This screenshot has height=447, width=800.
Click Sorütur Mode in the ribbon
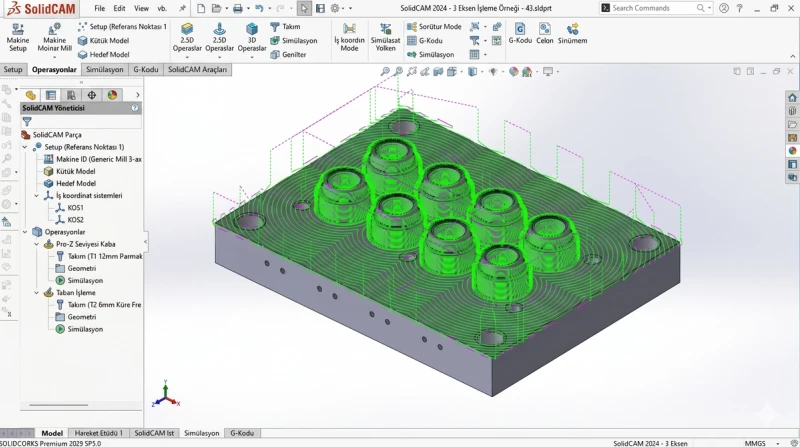pyautogui.click(x=434, y=27)
